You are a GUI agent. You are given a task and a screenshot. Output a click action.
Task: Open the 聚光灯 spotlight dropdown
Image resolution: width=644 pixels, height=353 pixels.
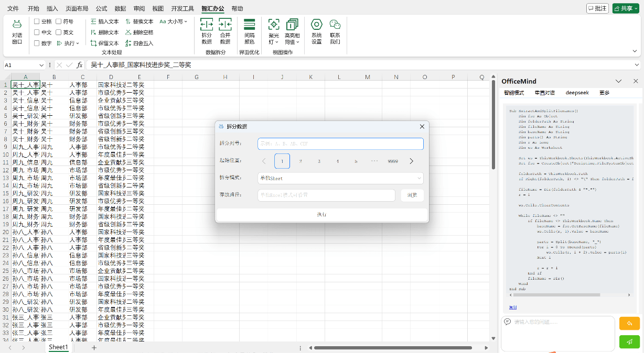(273, 31)
